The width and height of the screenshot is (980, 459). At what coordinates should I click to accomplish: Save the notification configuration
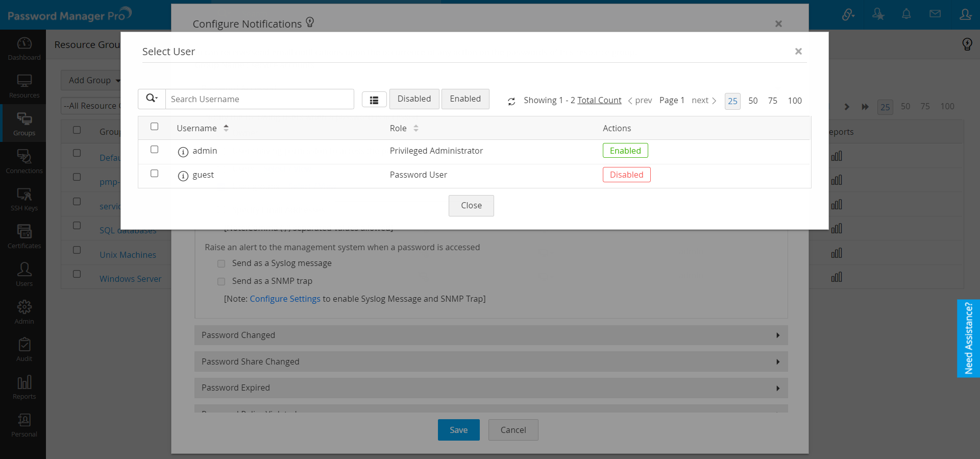(x=458, y=430)
